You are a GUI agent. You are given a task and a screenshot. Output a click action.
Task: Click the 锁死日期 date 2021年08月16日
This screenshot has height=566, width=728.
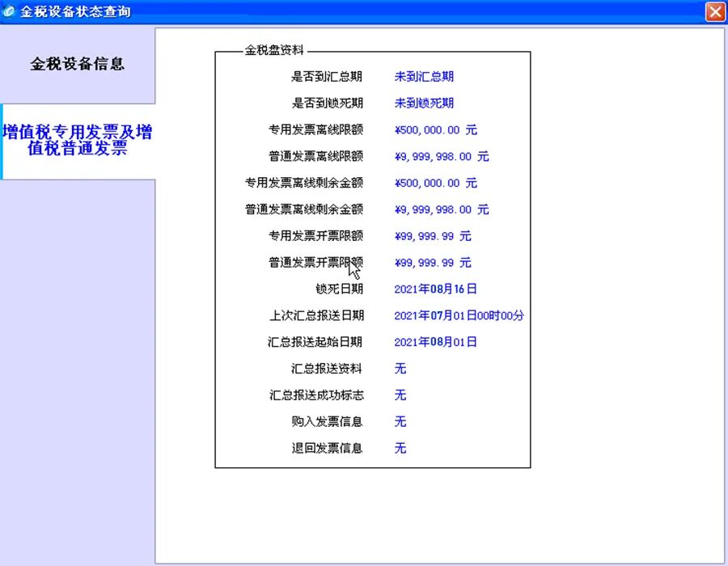coord(434,289)
